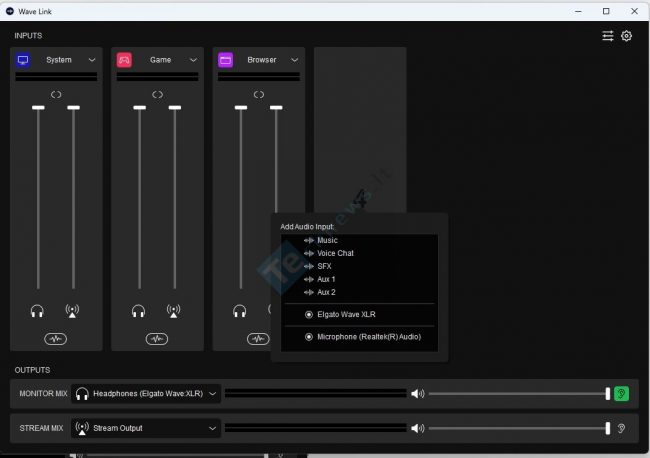Image resolution: width=650 pixels, height=458 pixels.
Task: Mute Game in stream mix
Action: (173, 311)
